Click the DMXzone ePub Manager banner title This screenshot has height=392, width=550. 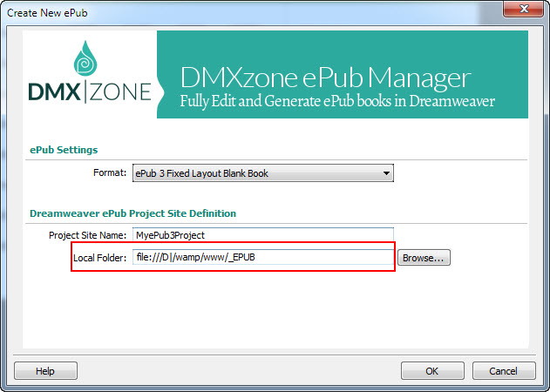(x=325, y=78)
